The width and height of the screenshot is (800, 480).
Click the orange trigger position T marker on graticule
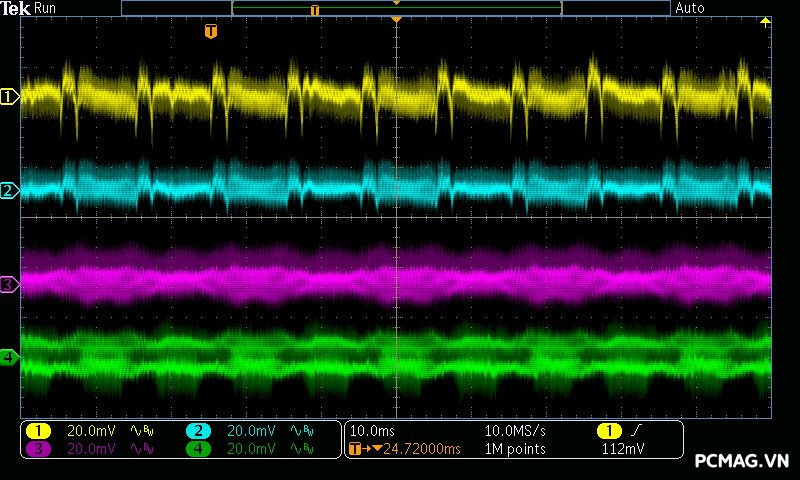(210, 32)
